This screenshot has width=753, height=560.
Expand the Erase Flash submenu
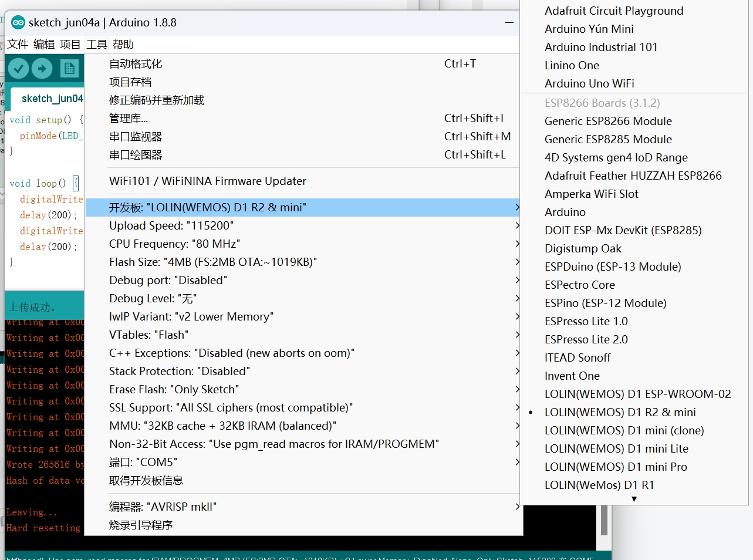tap(303, 390)
